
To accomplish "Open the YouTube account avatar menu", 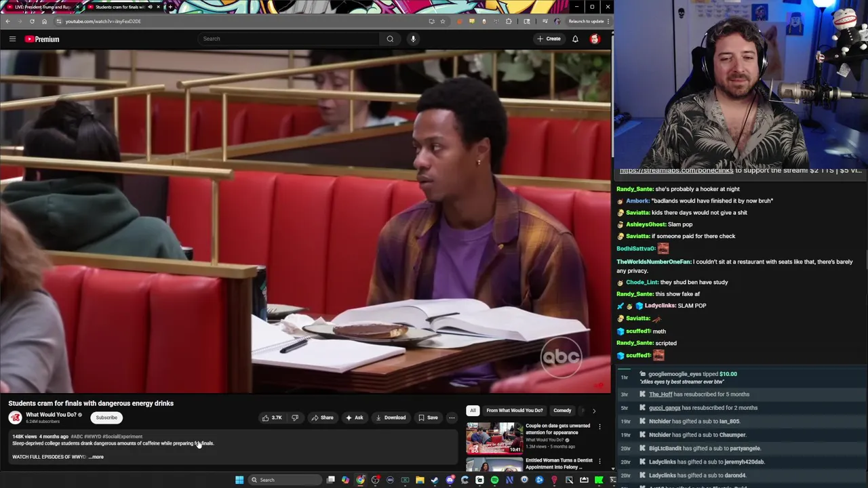I will tap(595, 39).
